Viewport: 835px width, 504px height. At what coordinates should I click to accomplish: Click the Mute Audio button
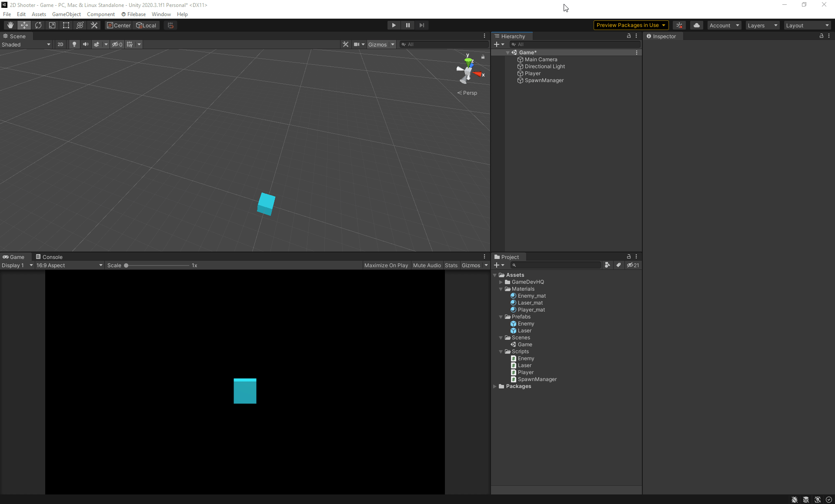coord(427,265)
